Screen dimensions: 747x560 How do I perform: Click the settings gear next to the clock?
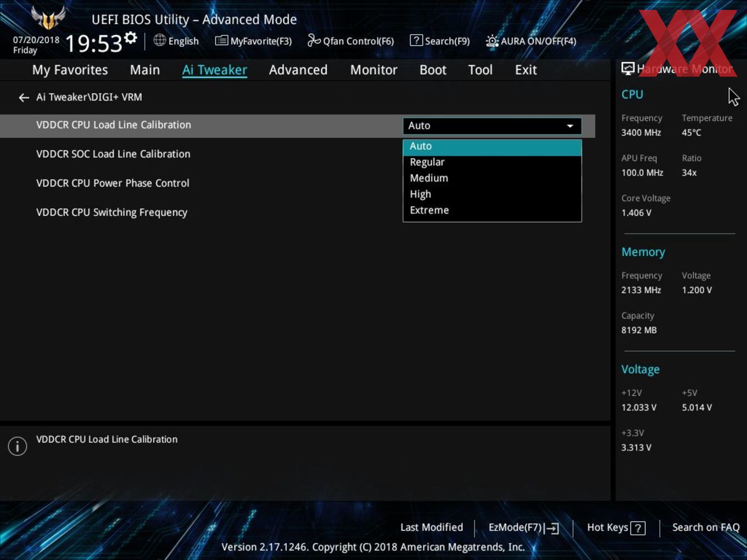(x=130, y=38)
